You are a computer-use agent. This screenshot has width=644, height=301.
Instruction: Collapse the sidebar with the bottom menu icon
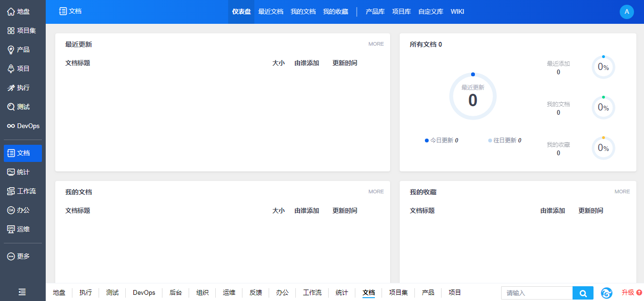coord(22,292)
